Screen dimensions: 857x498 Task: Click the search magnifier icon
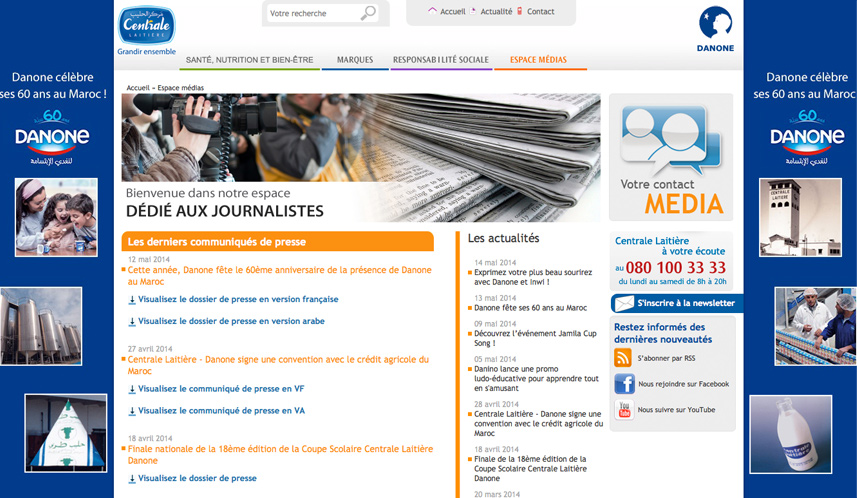(368, 13)
